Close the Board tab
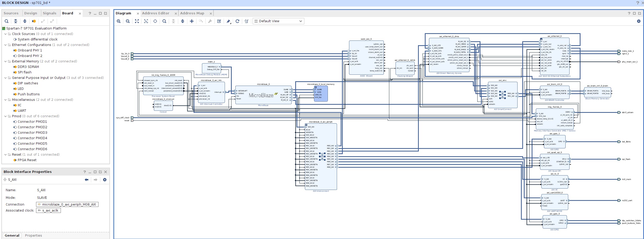The image size is (644, 239). point(80,14)
